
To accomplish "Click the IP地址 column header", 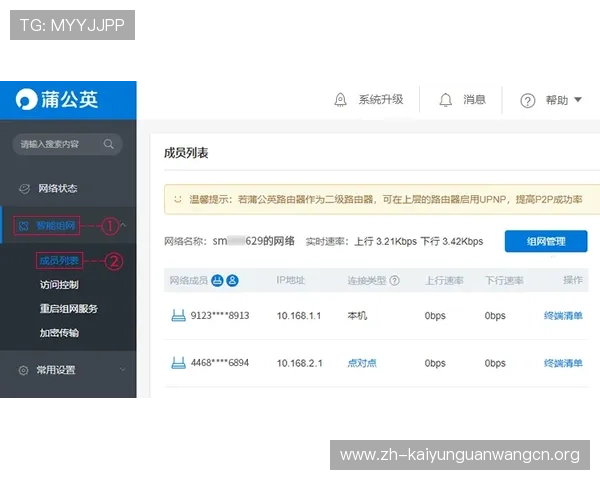I will [291, 280].
